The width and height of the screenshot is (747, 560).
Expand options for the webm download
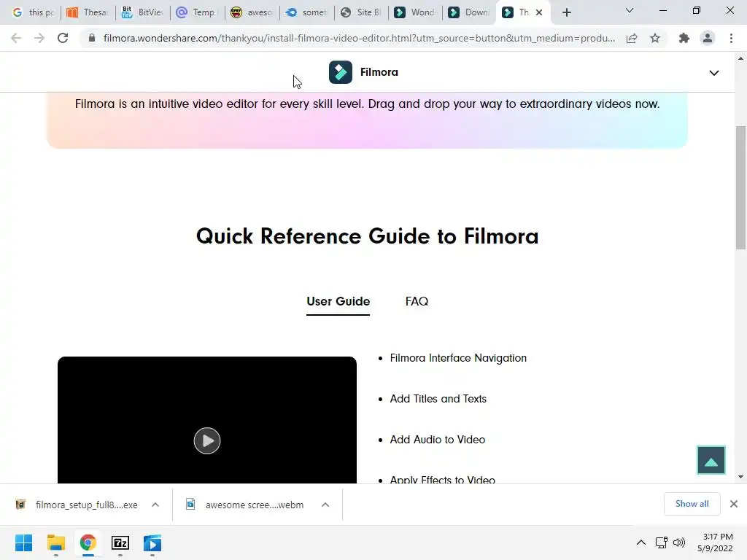pyautogui.click(x=325, y=505)
